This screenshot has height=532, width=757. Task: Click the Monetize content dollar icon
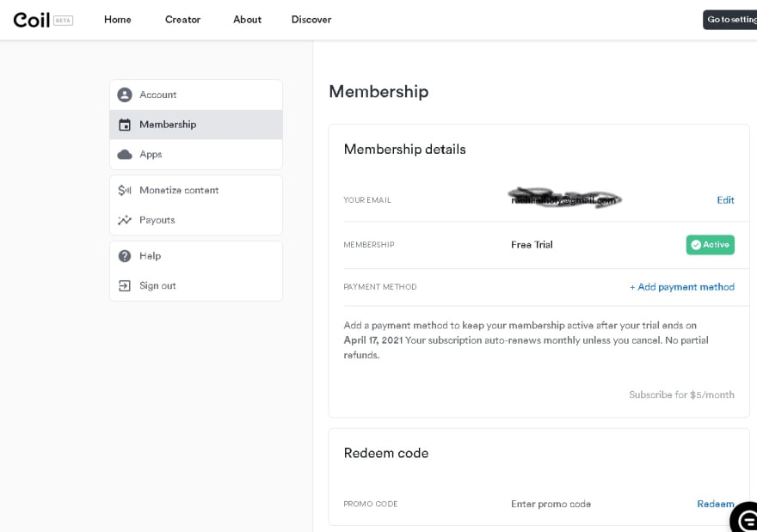point(125,190)
